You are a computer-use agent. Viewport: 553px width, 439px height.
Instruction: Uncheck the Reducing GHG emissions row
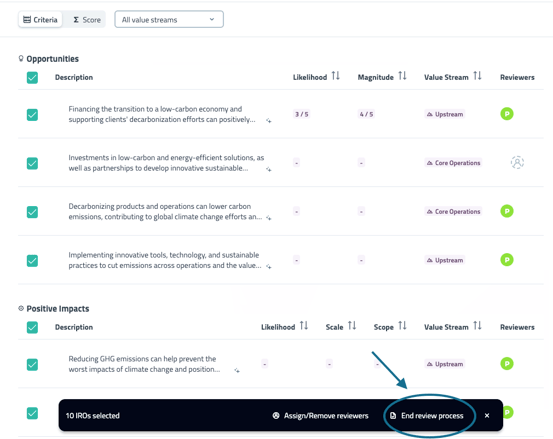pos(32,364)
